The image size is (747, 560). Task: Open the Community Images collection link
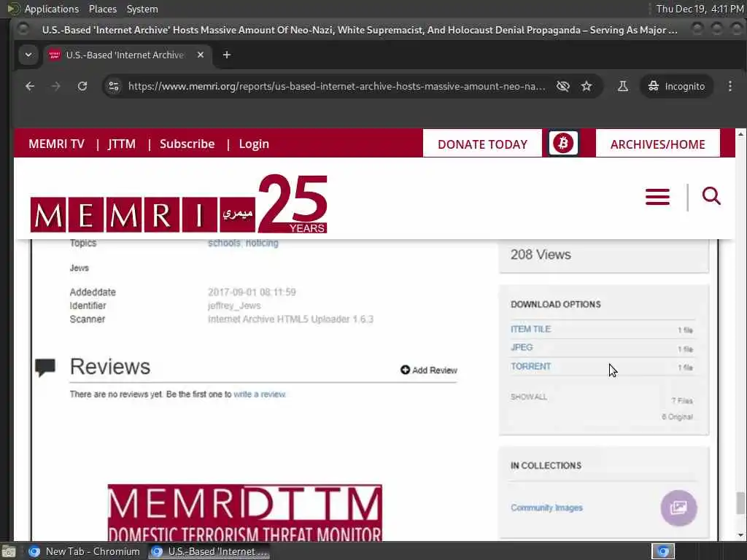(546, 507)
